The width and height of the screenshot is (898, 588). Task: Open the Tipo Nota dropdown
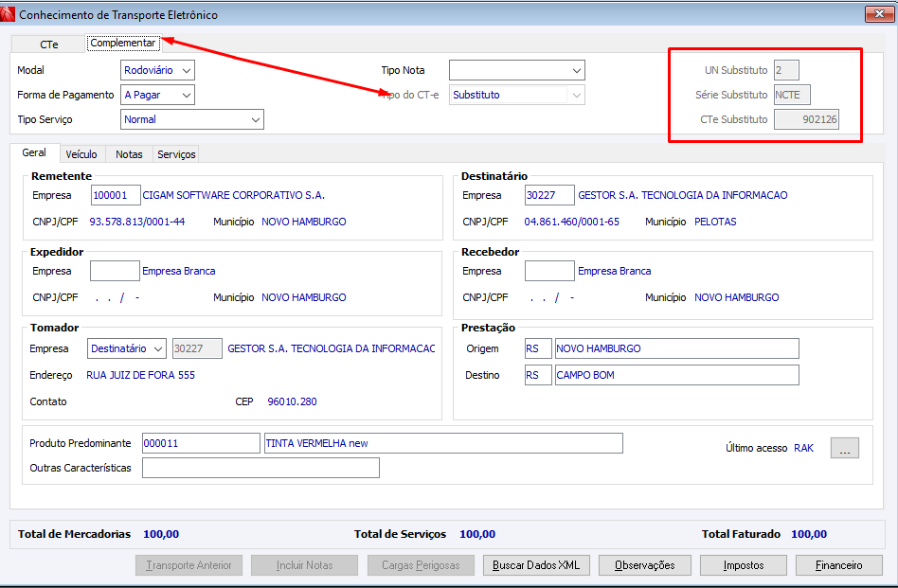click(517, 70)
